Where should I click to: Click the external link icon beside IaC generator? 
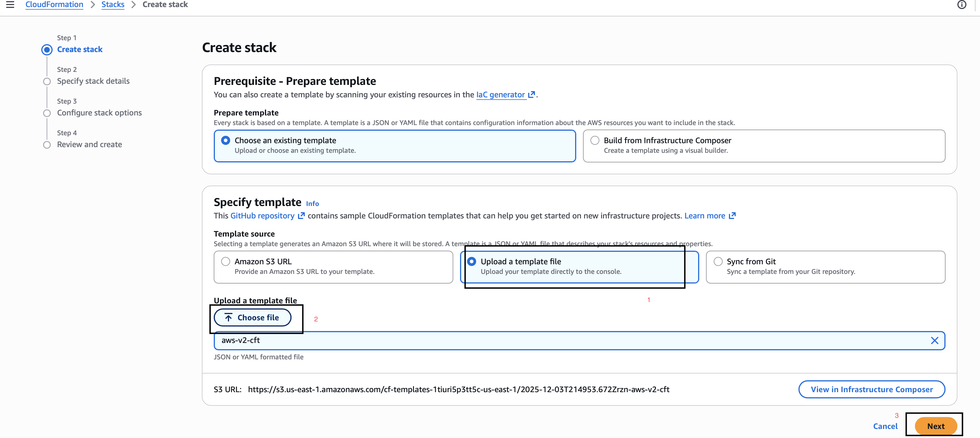tap(532, 95)
